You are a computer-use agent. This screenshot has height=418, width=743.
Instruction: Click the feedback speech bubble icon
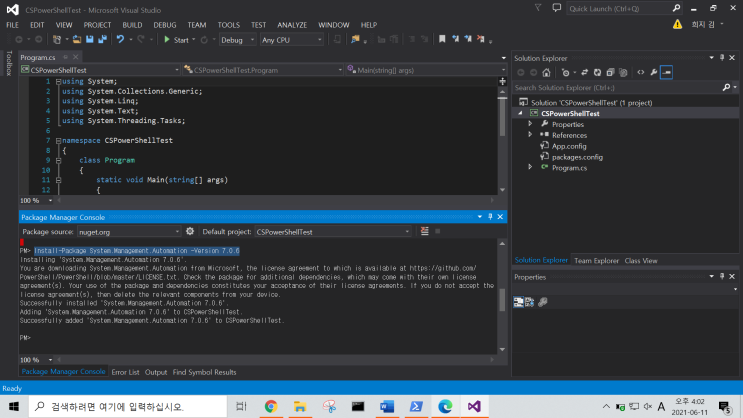(x=557, y=8)
